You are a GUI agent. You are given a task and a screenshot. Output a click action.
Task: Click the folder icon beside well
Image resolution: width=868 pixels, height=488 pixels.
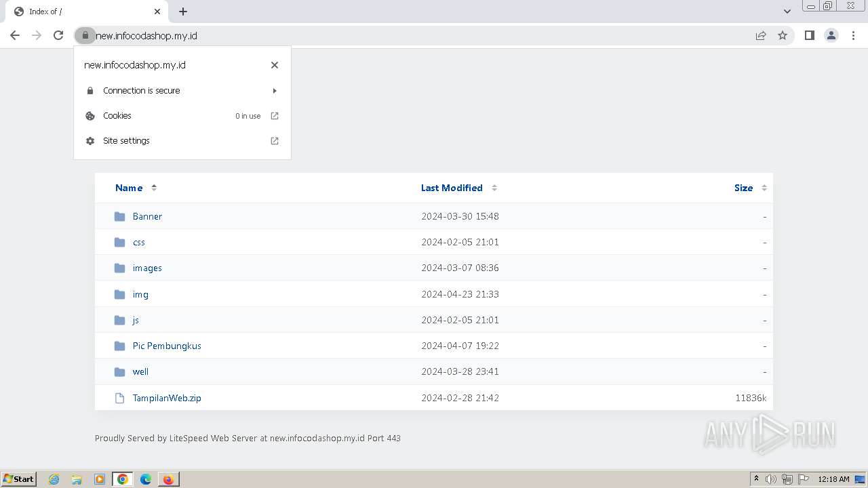click(x=120, y=371)
